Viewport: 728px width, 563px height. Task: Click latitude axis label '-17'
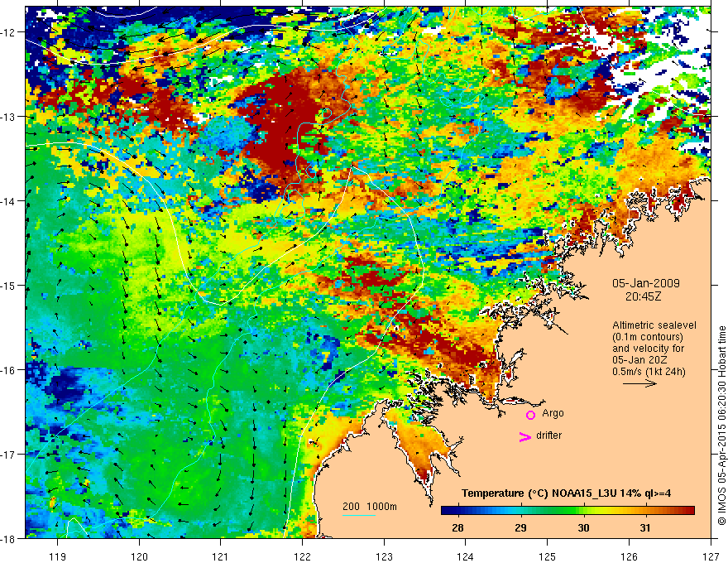pos(8,455)
